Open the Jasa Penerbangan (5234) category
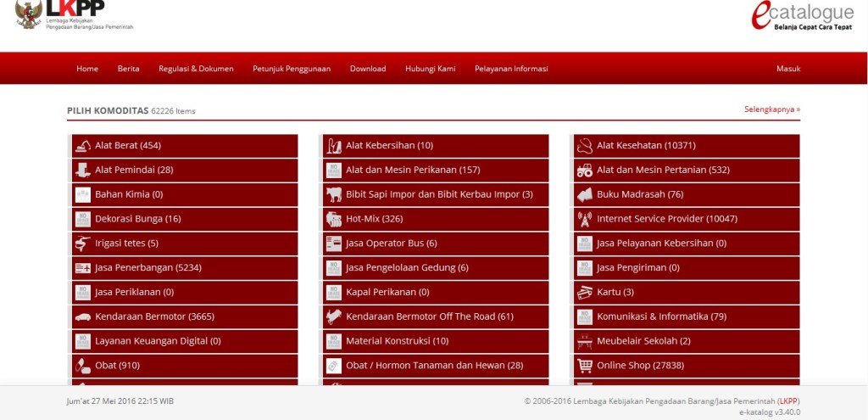868x420 pixels. [x=147, y=268]
